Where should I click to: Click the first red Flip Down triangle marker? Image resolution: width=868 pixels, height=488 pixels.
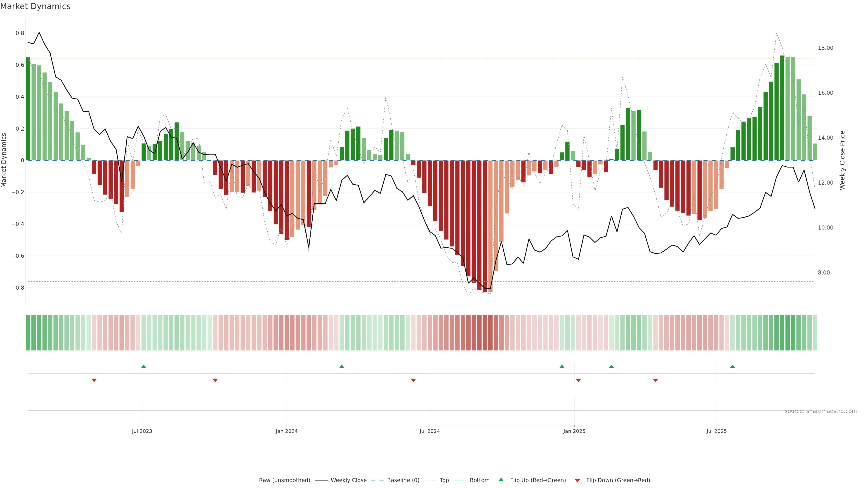94,380
